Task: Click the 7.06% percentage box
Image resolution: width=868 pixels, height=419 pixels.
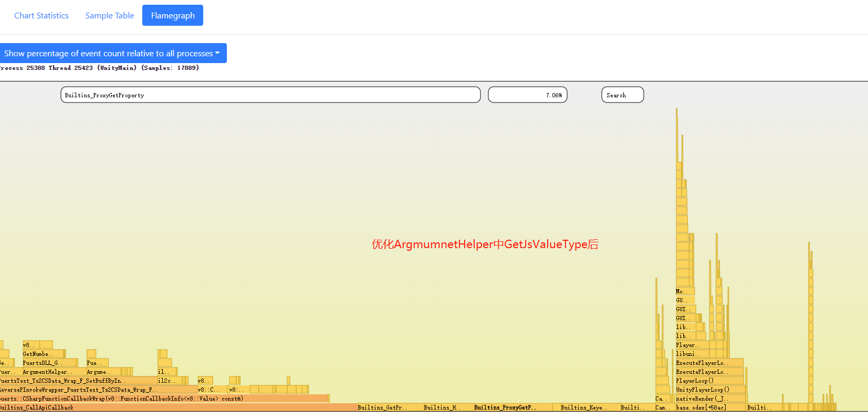Action: [x=528, y=95]
